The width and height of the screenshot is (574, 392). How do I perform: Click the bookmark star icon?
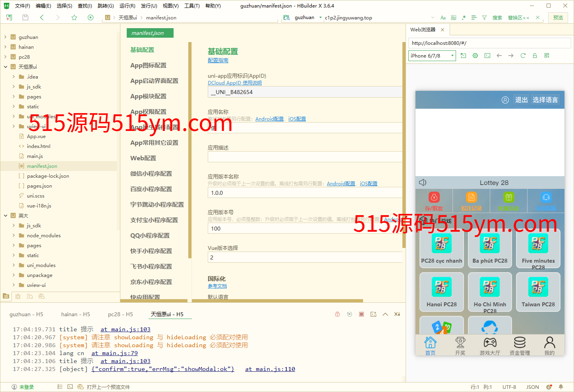coord(74,17)
